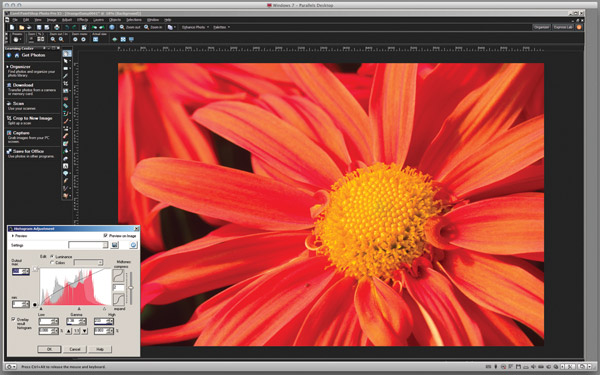Screen dimensions: 600x375
Task: Toggle Overlay result histogram checkbox
Action: coord(13,319)
